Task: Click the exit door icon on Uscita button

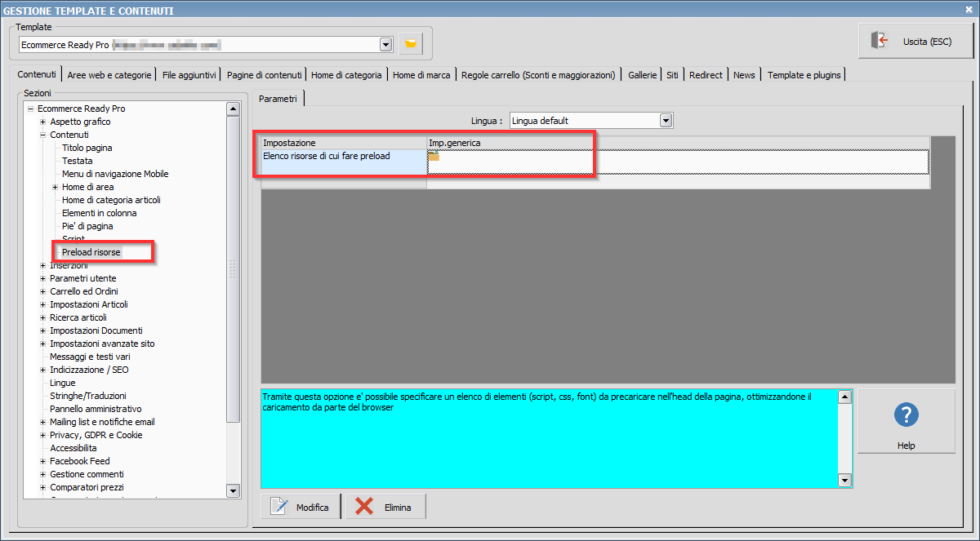Action: click(880, 41)
